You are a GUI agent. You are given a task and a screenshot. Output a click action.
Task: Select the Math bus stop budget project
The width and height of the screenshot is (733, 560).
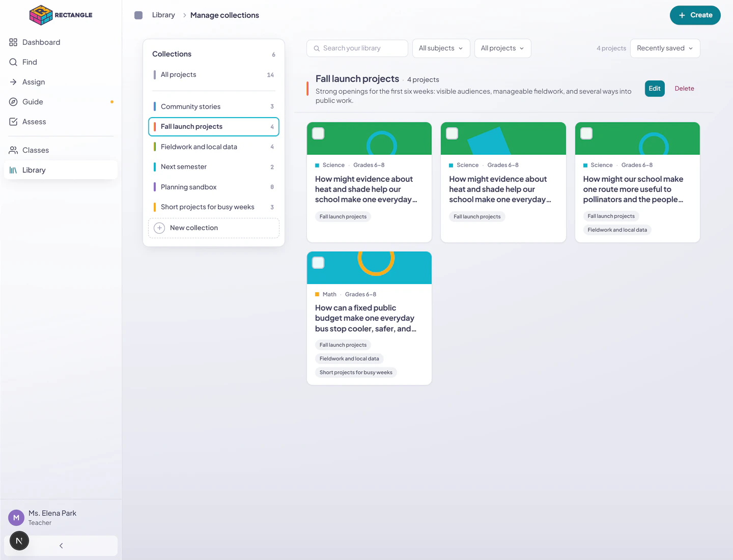(318, 263)
